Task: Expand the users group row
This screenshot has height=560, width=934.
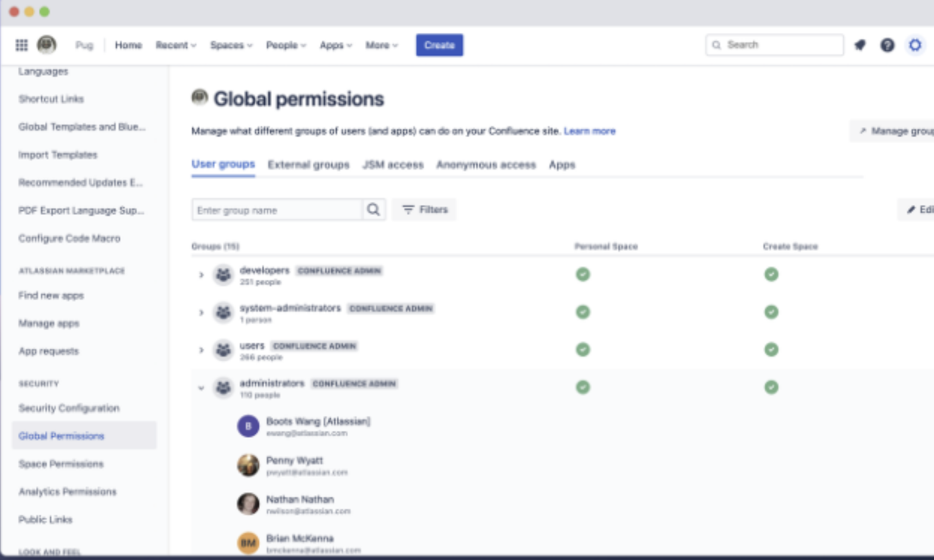Action: (201, 350)
